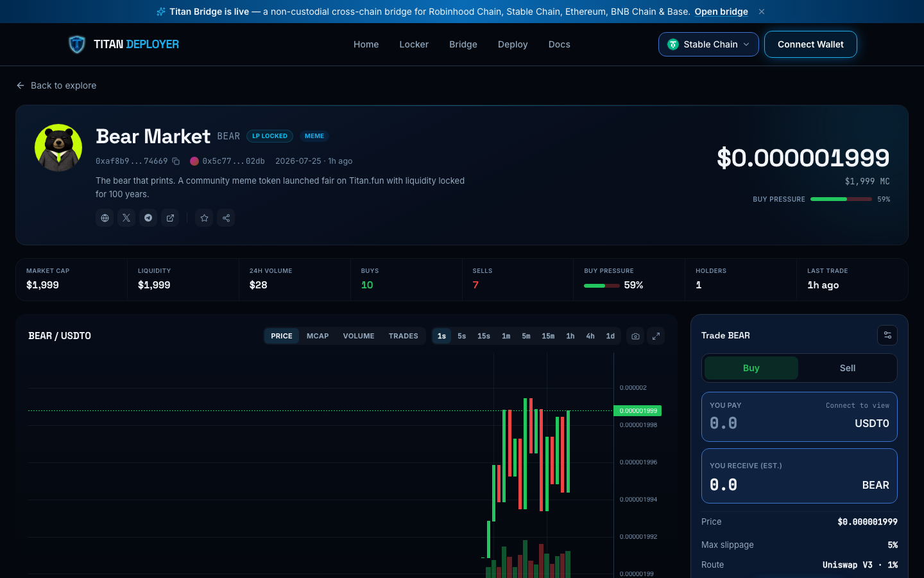
Task: Select the 1s chart interval
Action: 441,336
